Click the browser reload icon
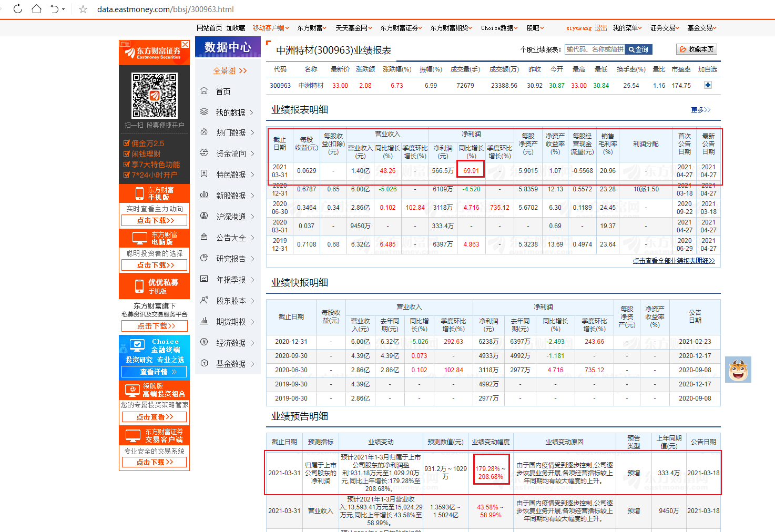This screenshot has height=532, width=775. tap(17, 9)
